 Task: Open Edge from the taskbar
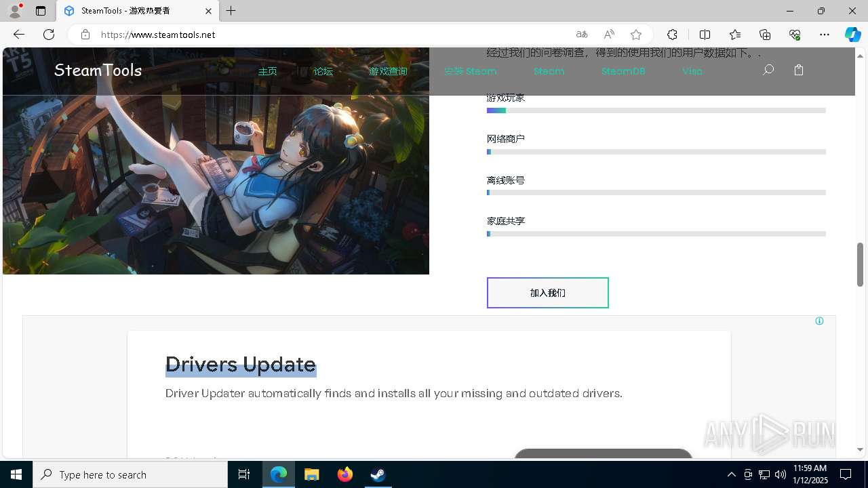point(279,474)
